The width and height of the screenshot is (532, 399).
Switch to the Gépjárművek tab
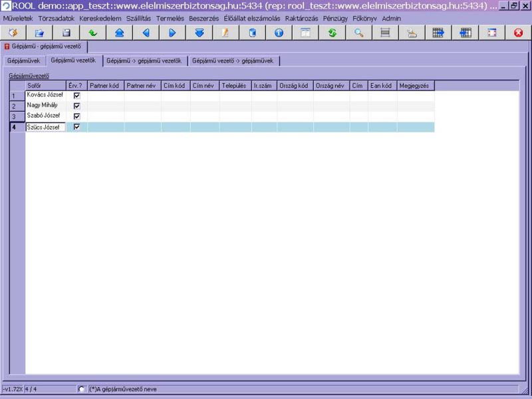click(23, 61)
